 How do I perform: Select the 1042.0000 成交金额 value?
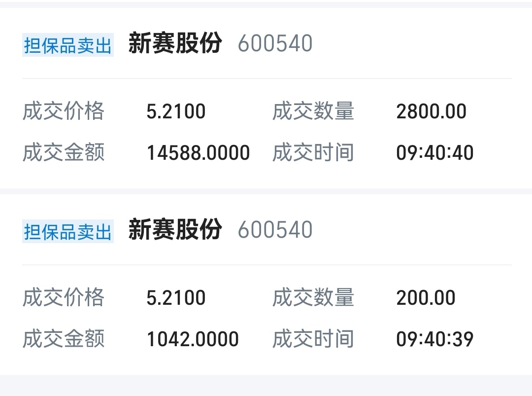(193, 339)
